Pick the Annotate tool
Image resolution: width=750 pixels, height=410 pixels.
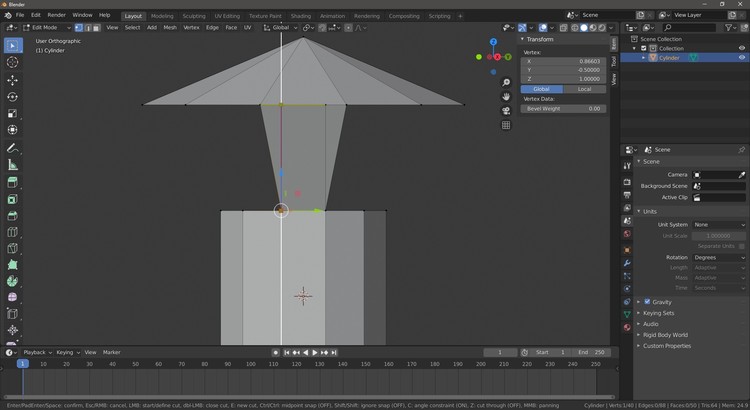(x=13, y=148)
